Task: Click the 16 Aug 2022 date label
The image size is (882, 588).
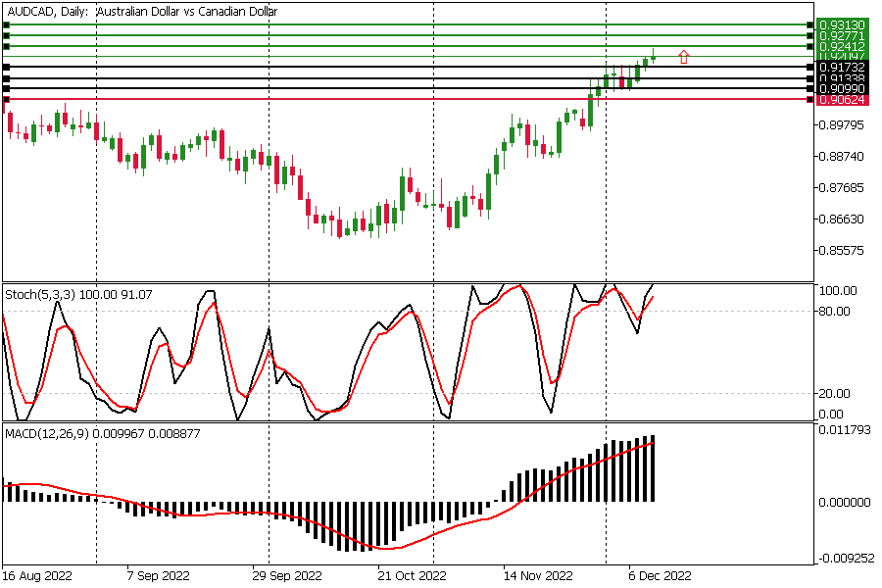Action: tap(37, 576)
